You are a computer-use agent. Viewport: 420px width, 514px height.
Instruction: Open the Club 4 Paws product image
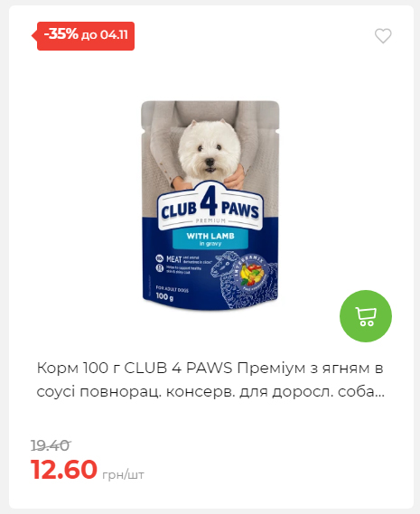tap(210, 206)
